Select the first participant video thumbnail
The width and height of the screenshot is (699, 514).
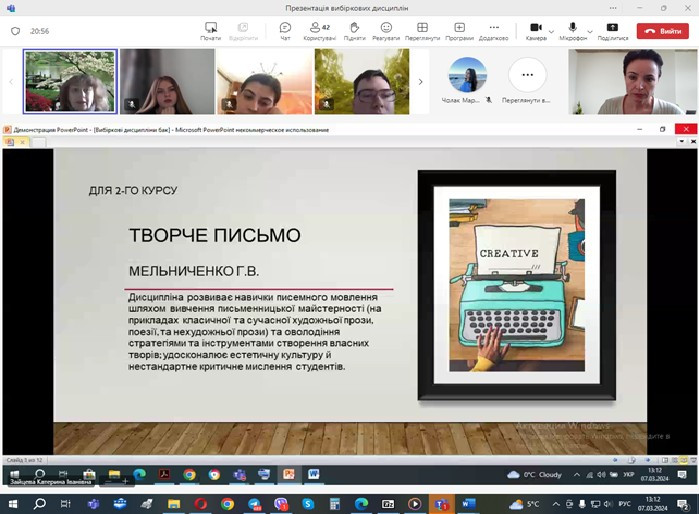[x=70, y=82]
